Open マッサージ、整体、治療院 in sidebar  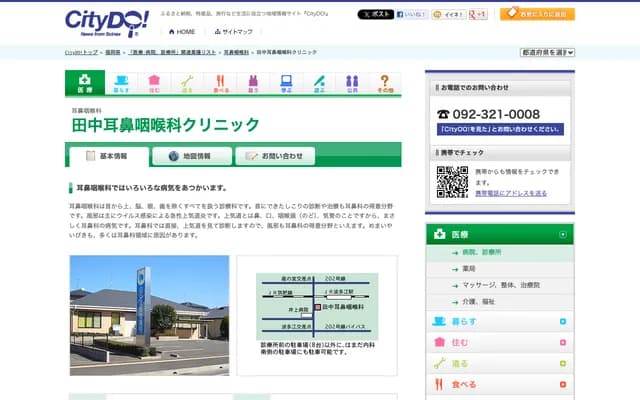[x=500, y=285]
